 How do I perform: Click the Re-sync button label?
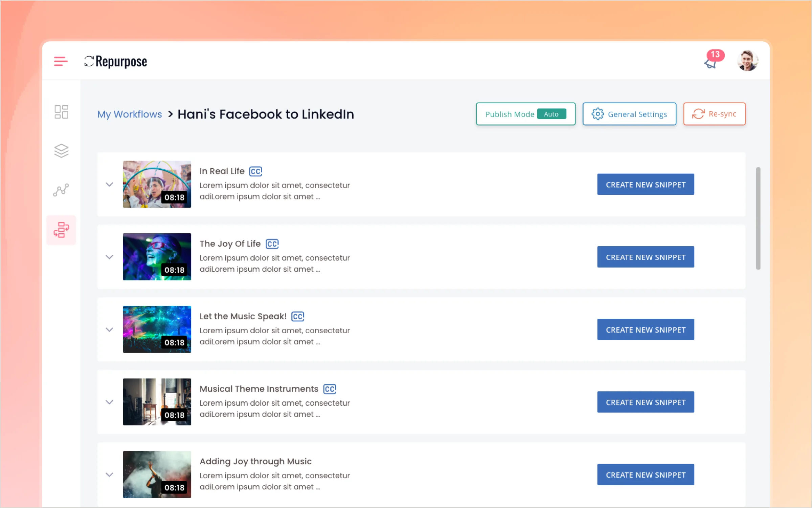click(x=722, y=114)
